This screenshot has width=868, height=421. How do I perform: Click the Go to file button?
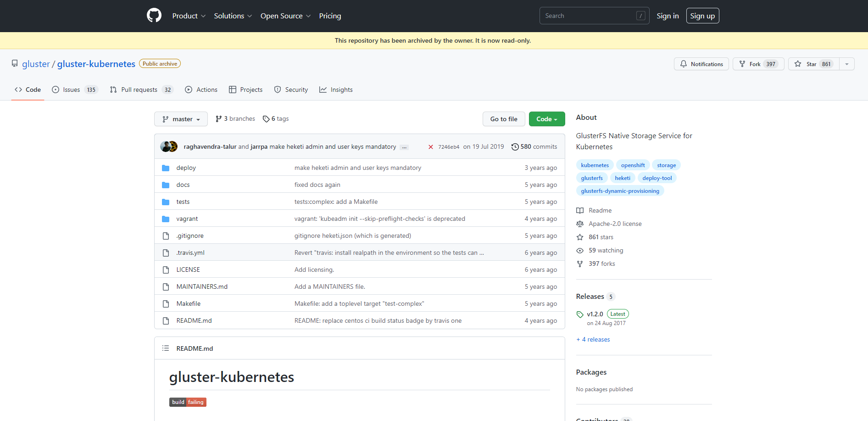click(504, 119)
